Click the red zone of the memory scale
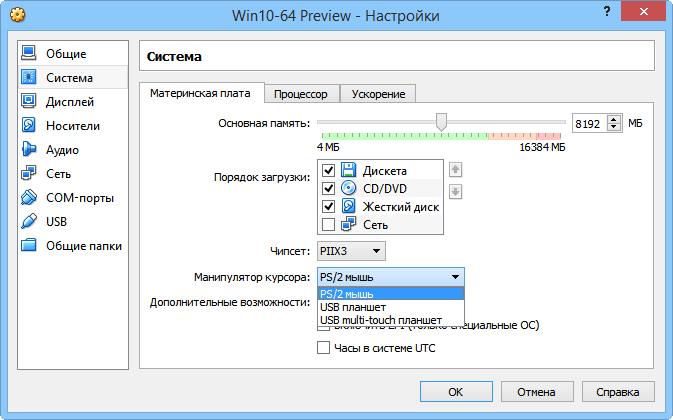673x420 pixels. [548, 136]
